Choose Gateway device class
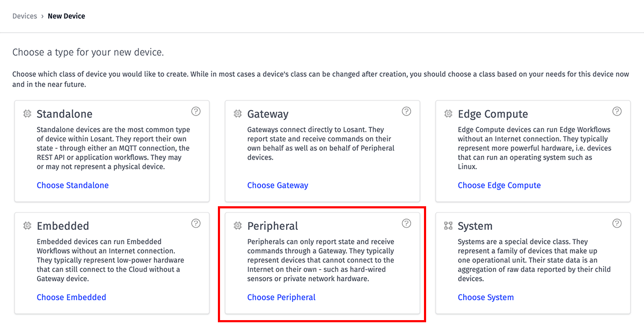This screenshot has width=644, height=333. tap(277, 185)
